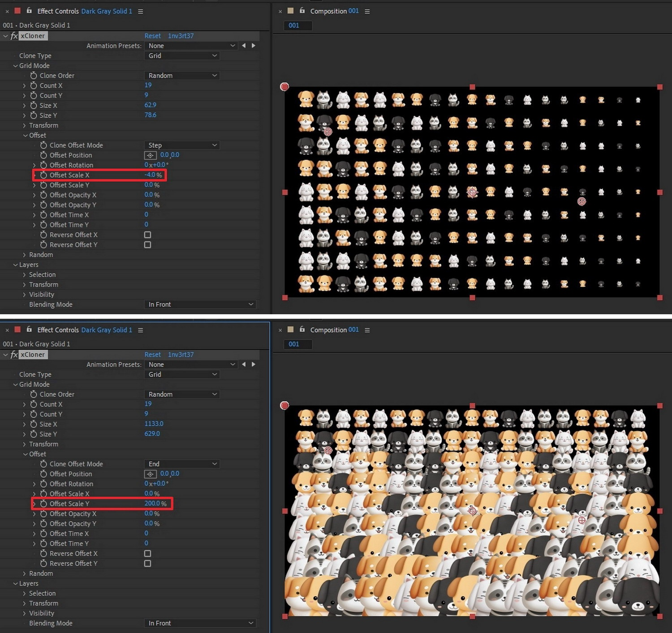This screenshot has height=633, width=672.
Task: Click stopwatch for Clone Offset Mode set to End
Action: 43,464
